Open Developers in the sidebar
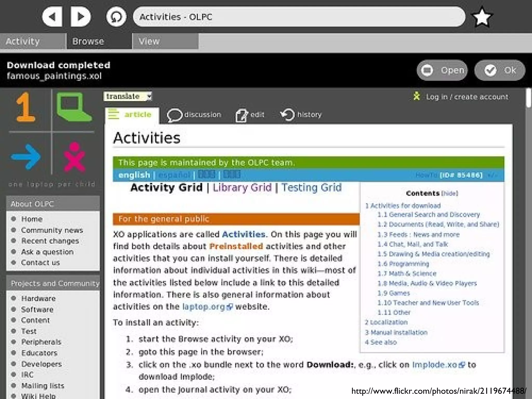The image size is (532, 399). [42, 364]
